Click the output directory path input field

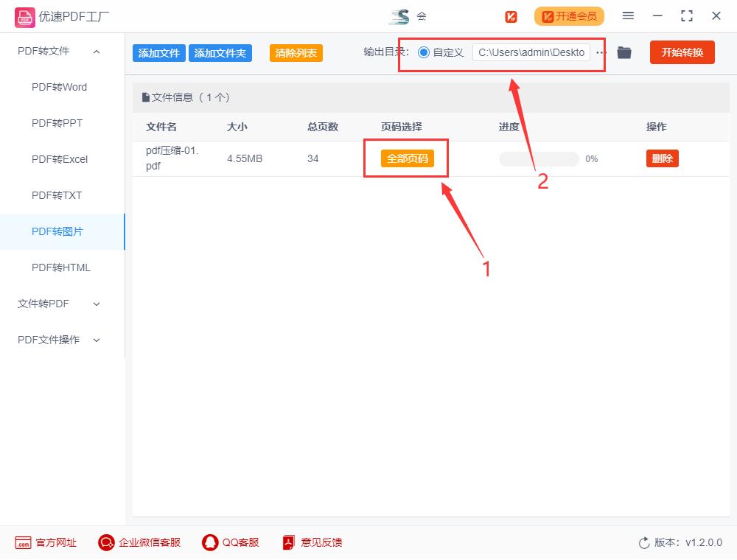[536, 52]
